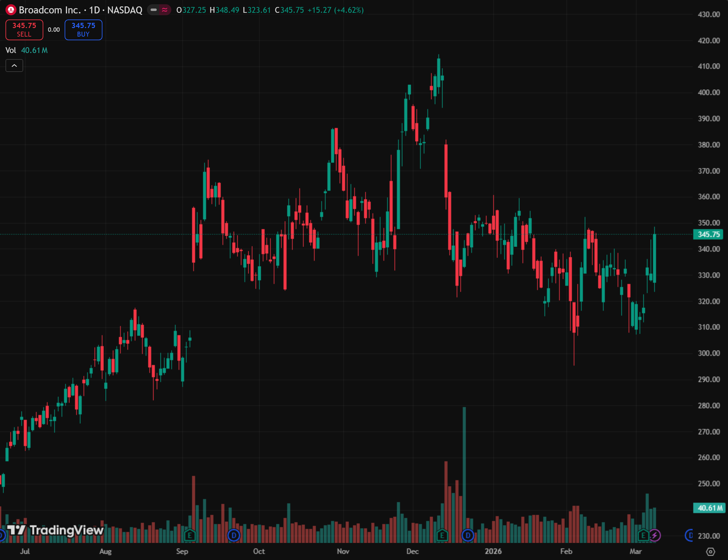728x560 pixels.
Task: Collapse the indicator legend with chevron
Action: click(14, 66)
